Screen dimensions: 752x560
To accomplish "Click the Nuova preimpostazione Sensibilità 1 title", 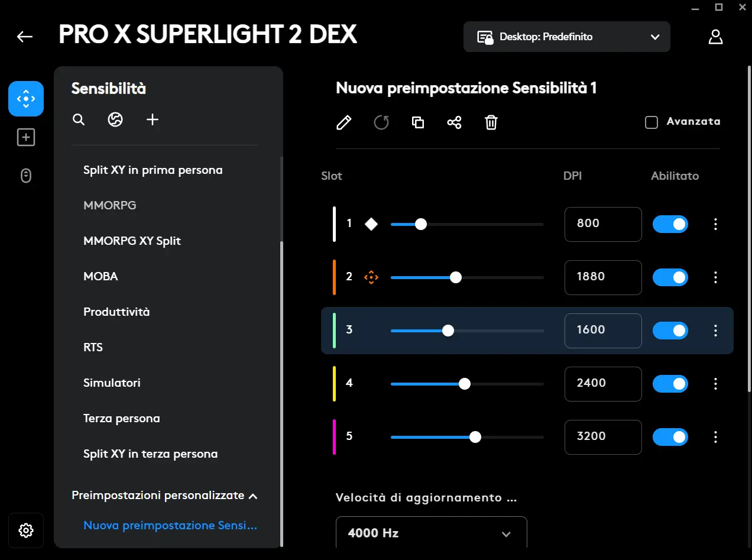I will point(466,89).
